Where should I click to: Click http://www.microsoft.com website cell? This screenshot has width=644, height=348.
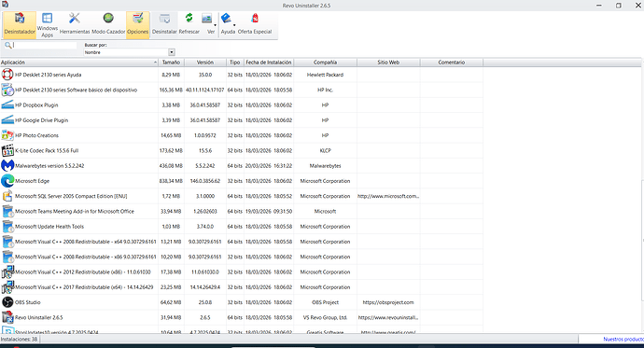388,196
